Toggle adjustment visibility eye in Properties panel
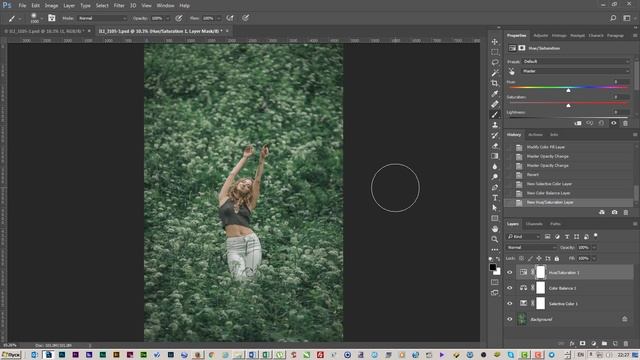 (613, 123)
